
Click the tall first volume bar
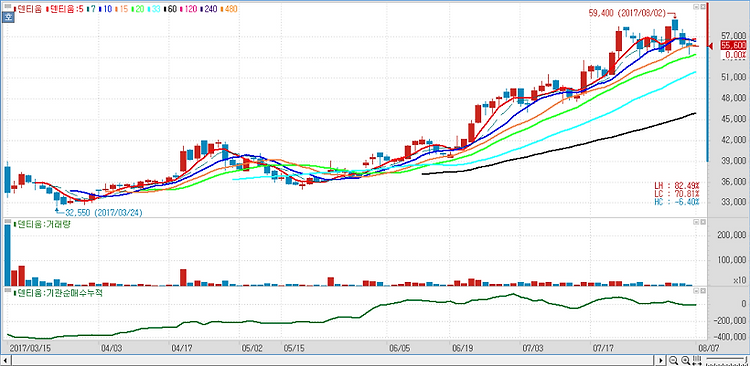7,255
